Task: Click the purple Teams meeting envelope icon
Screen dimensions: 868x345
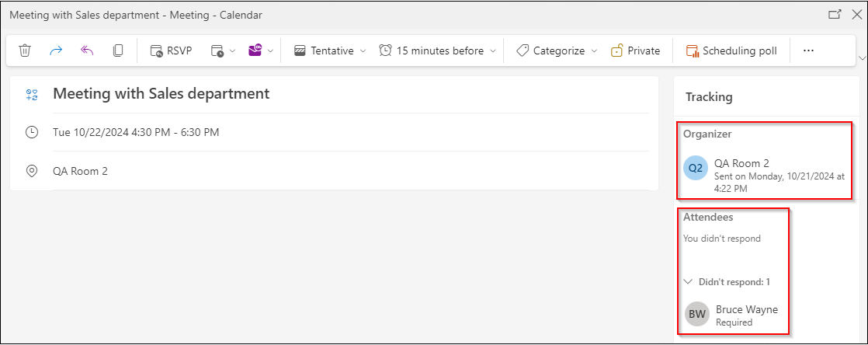Action: 255,51
